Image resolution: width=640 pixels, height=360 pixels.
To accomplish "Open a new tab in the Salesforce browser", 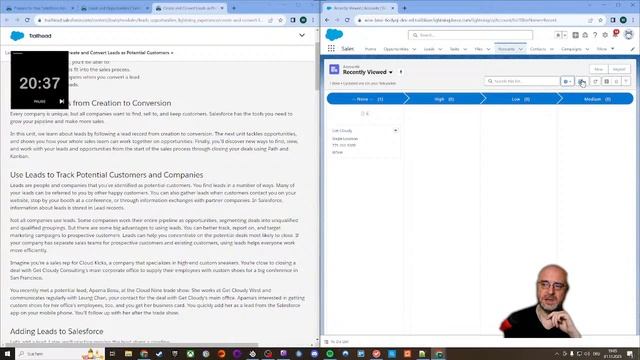I will tap(404, 8).
